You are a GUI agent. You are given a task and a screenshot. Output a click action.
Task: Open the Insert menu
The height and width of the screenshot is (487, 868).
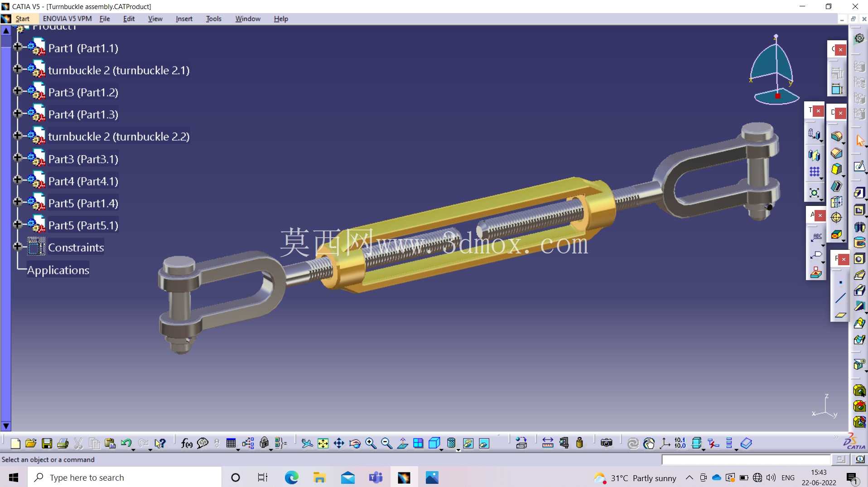point(184,19)
